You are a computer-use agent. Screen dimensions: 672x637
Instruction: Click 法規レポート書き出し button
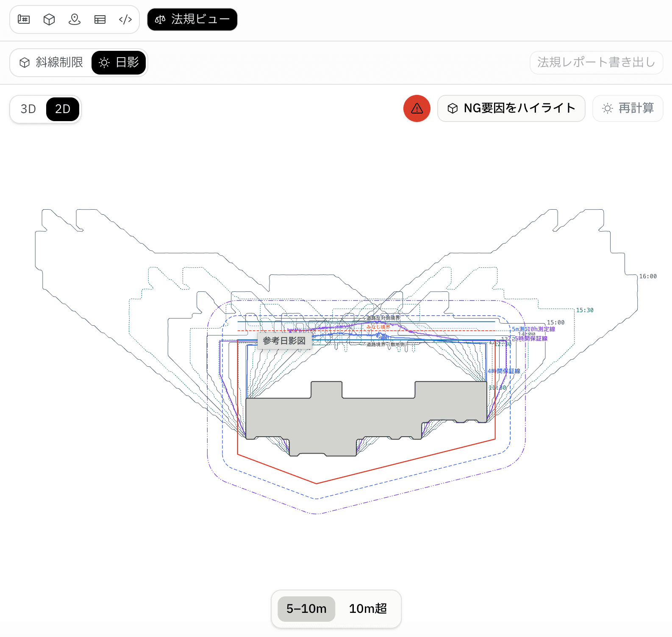coord(596,63)
